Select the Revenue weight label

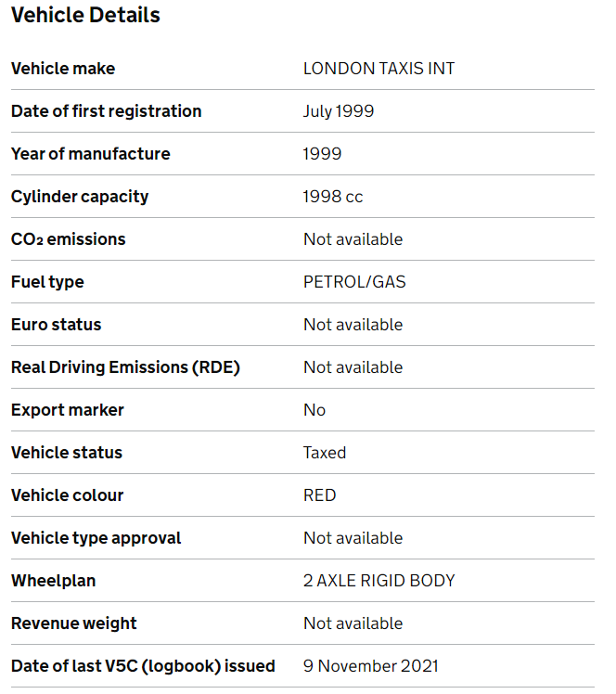(x=73, y=623)
